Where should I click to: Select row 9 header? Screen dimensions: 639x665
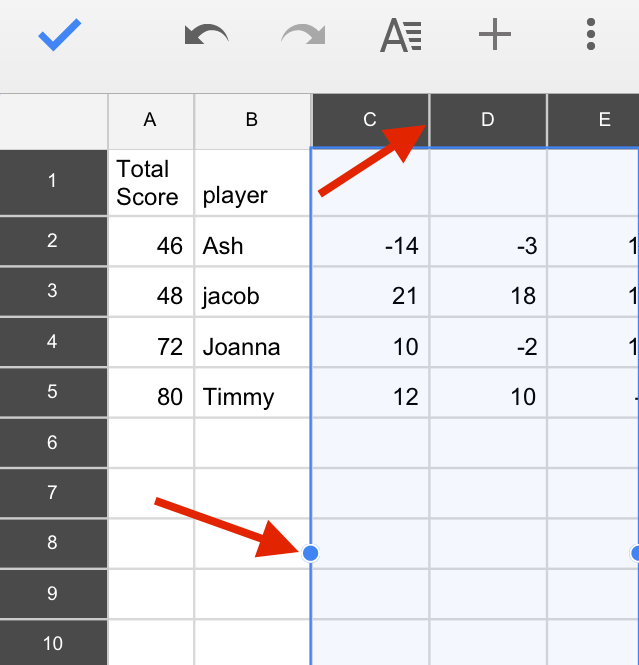tap(53, 594)
